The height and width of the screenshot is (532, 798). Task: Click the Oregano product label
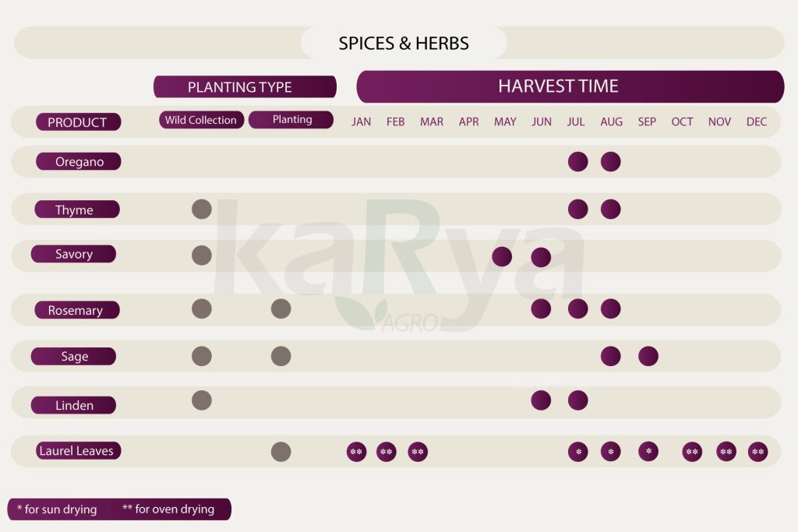pos(79,162)
